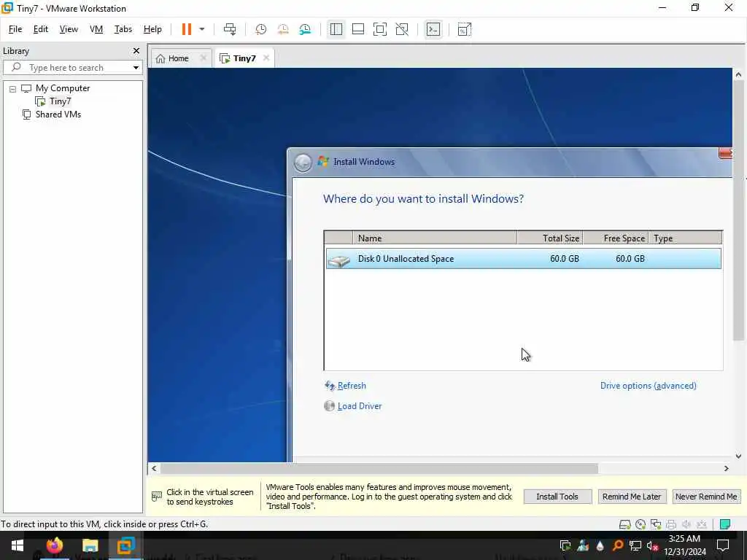Click the Free Space column header

point(616,238)
